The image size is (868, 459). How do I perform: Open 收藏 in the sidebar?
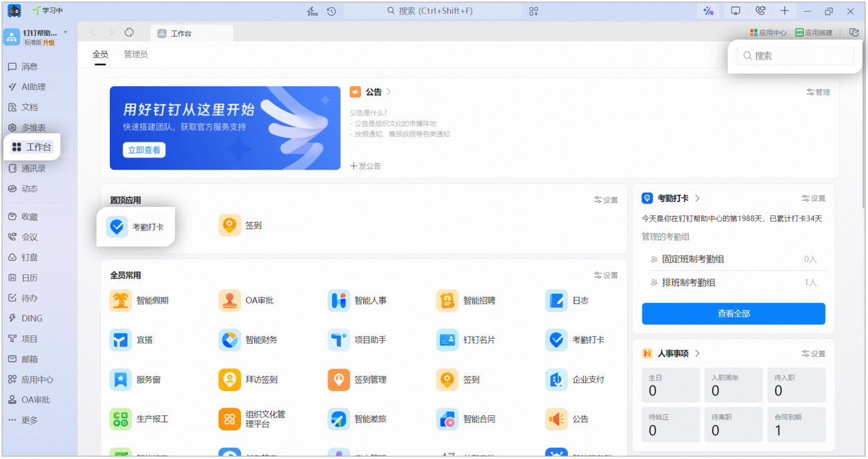23,217
